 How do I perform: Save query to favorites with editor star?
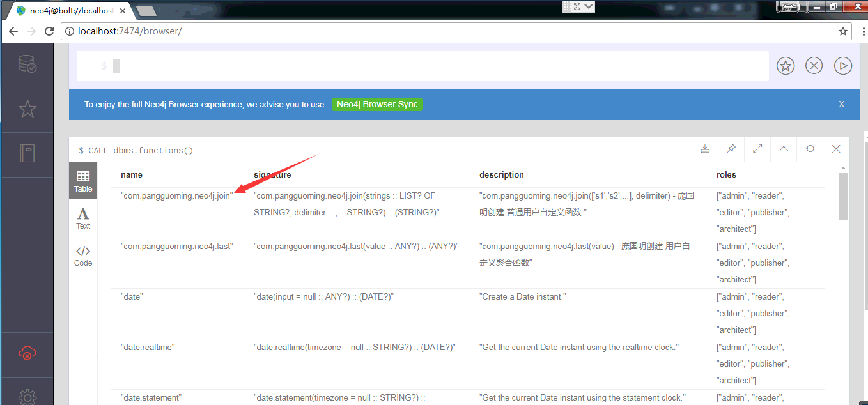point(786,65)
